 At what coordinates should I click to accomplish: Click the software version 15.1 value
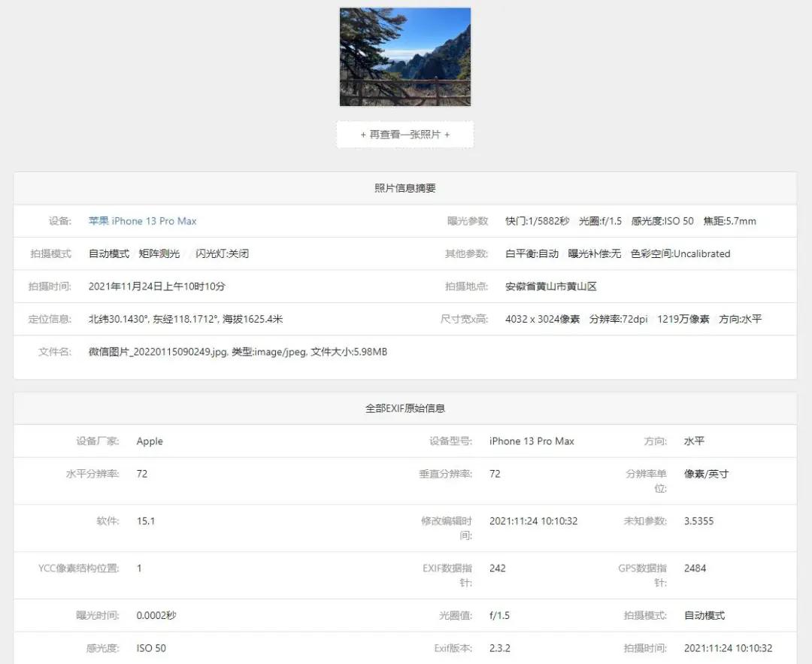click(146, 520)
